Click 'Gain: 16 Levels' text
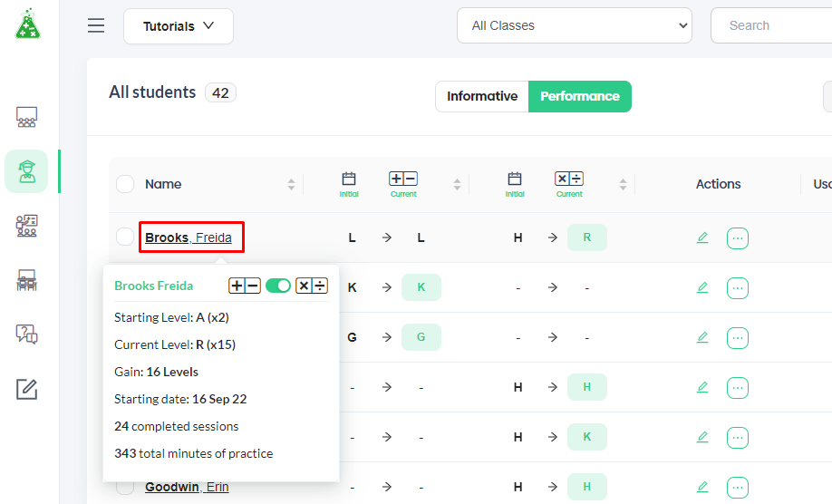This screenshot has height=504, width=832. point(157,372)
